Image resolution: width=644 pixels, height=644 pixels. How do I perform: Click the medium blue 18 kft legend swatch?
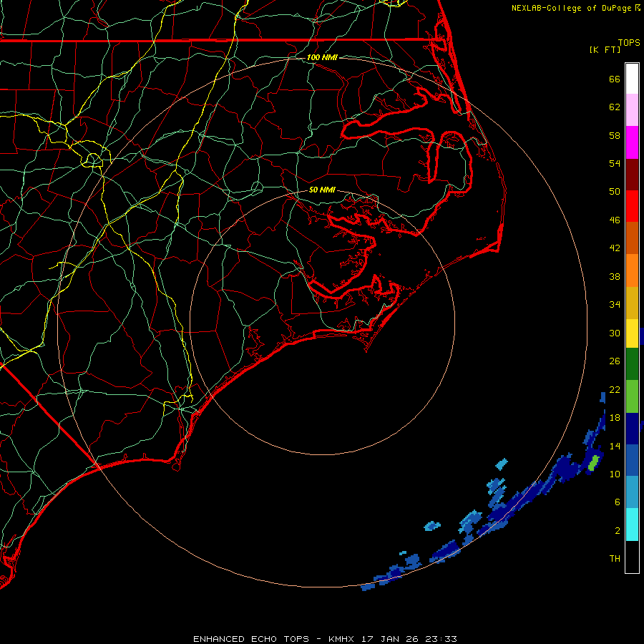click(x=632, y=460)
